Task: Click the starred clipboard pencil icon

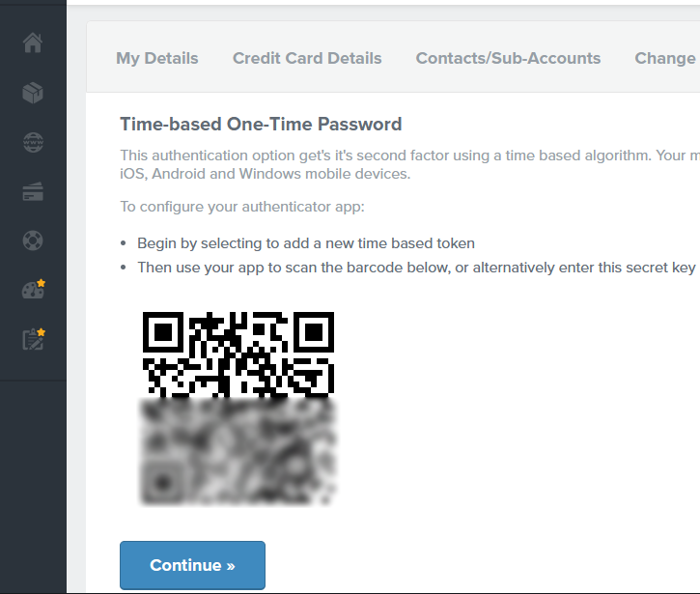Action: [x=33, y=339]
